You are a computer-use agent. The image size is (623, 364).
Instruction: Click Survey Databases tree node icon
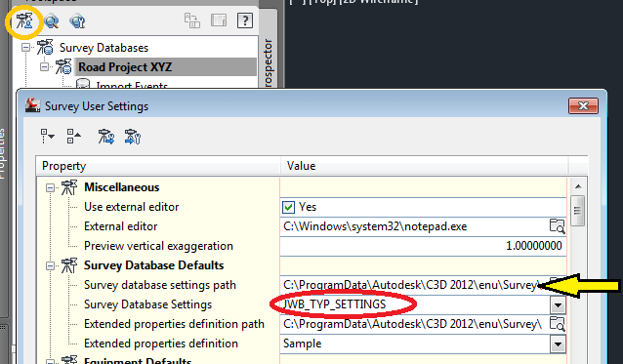coord(45,47)
